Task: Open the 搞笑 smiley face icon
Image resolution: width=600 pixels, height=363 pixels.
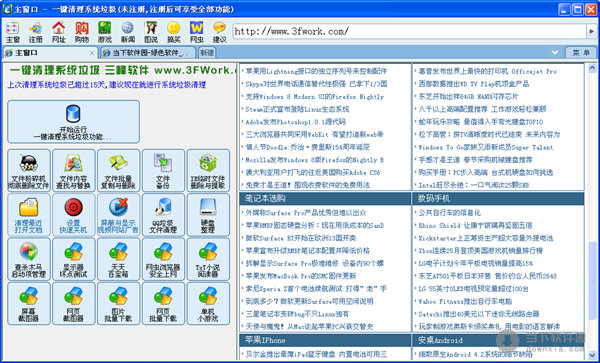Action: (x=174, y=32)
